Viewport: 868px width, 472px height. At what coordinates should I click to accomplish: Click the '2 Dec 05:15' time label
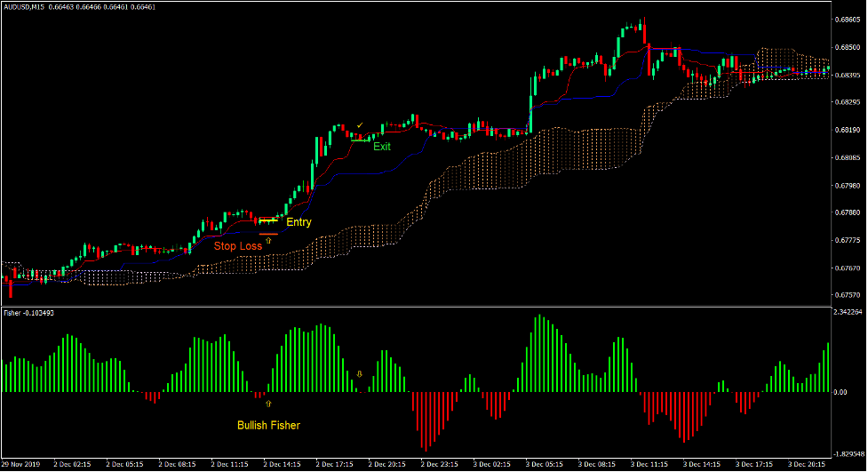click(x=124, y=464)
